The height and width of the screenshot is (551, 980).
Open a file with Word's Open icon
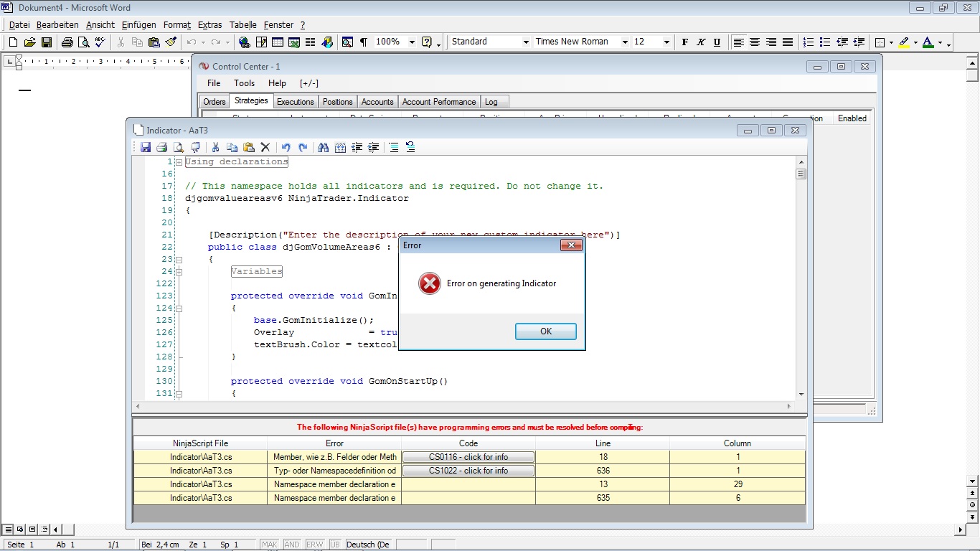tap(29, 42)
